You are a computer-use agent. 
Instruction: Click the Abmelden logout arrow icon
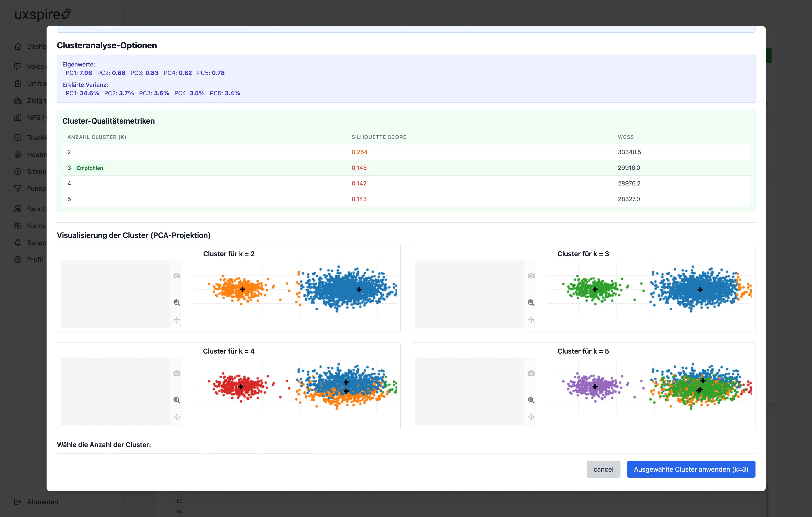18,502
